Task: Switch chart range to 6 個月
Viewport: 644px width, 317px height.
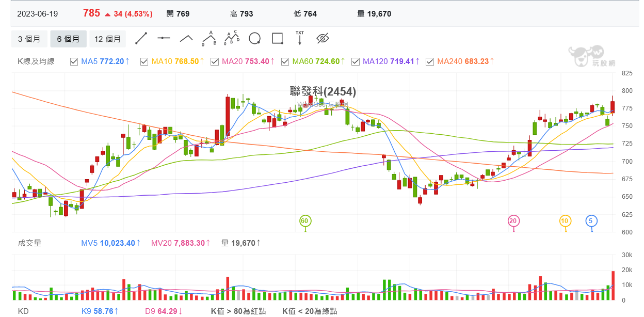Action: point(68,39)
